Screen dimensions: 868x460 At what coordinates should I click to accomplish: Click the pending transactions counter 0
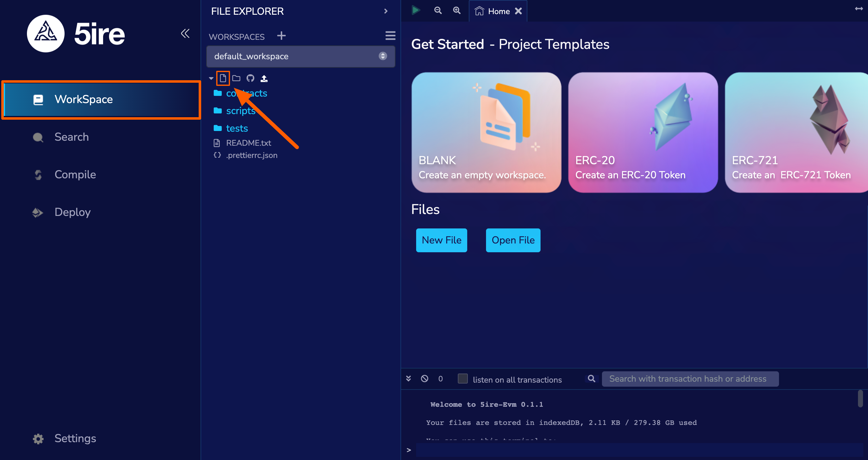point(440,379)
